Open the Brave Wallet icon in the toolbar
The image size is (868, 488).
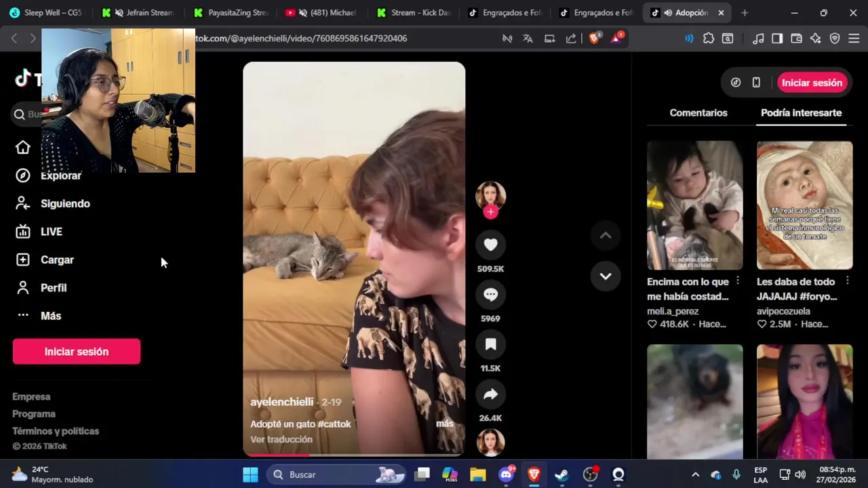797,39
